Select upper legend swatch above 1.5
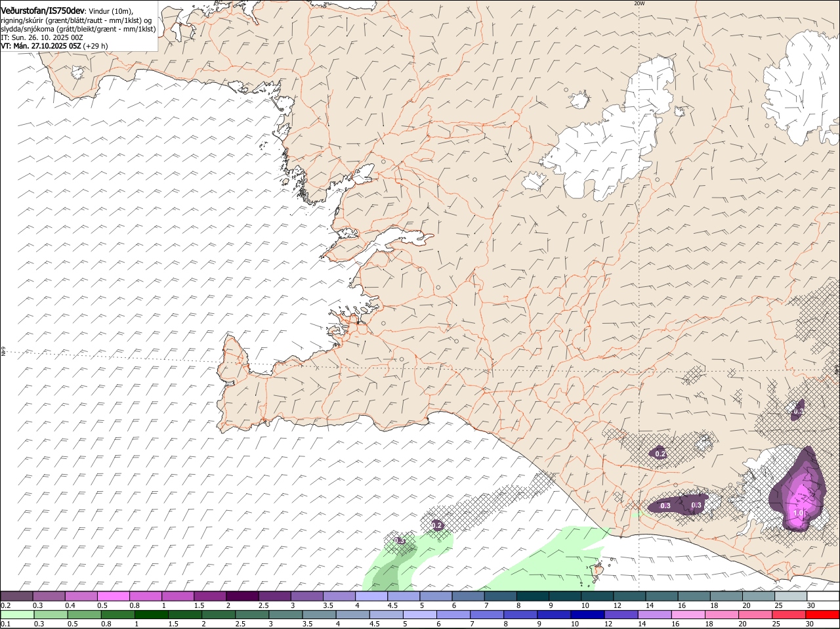 coord(209,596)
